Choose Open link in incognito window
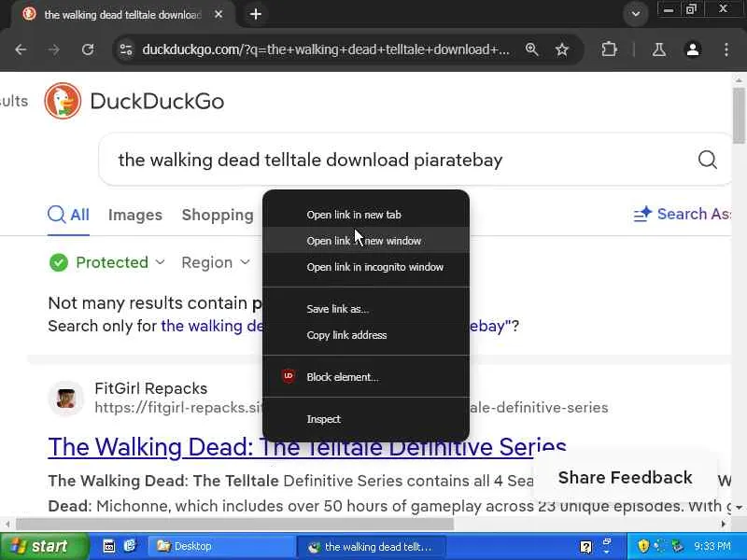747x560 pixels. pos(366,267)
